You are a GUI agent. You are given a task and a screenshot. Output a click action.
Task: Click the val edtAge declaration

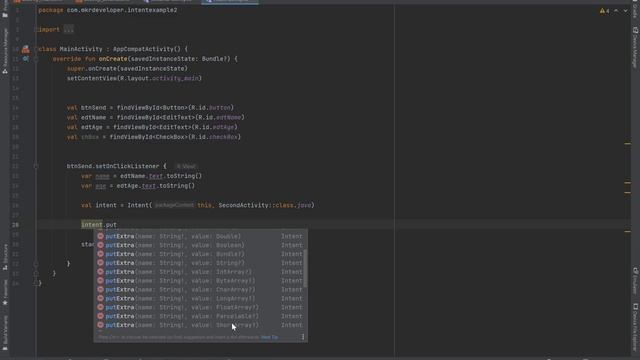(152, 127)
